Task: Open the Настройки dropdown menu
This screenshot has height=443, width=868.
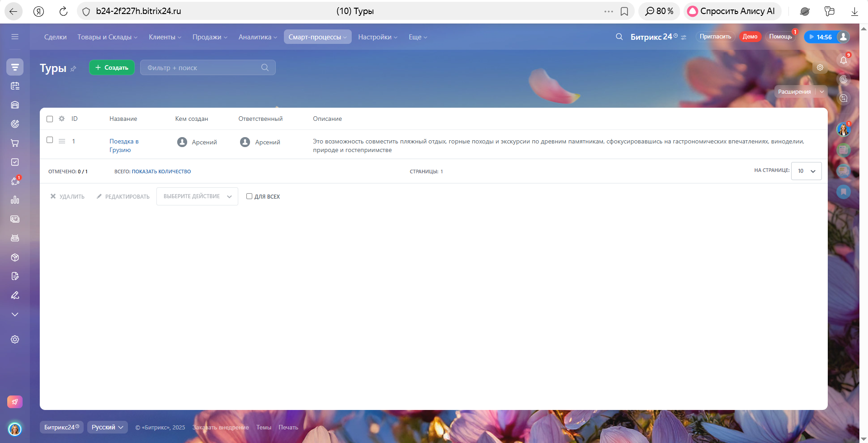Action: [378, 37]
